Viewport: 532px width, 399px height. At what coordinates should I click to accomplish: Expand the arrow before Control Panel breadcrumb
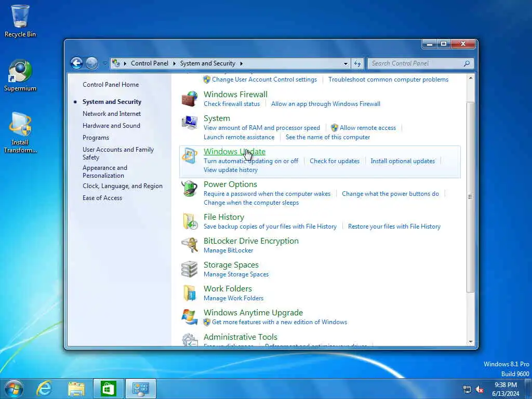click(x=125, y=63)
